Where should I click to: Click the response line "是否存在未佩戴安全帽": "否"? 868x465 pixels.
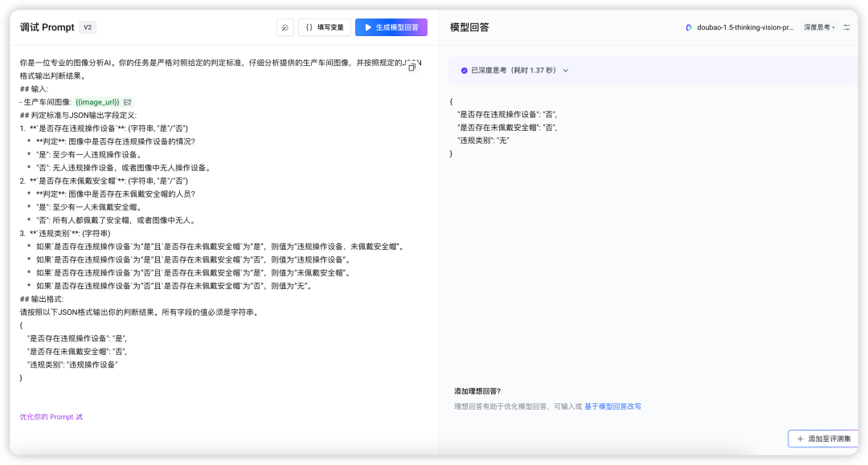coord(507,127)
